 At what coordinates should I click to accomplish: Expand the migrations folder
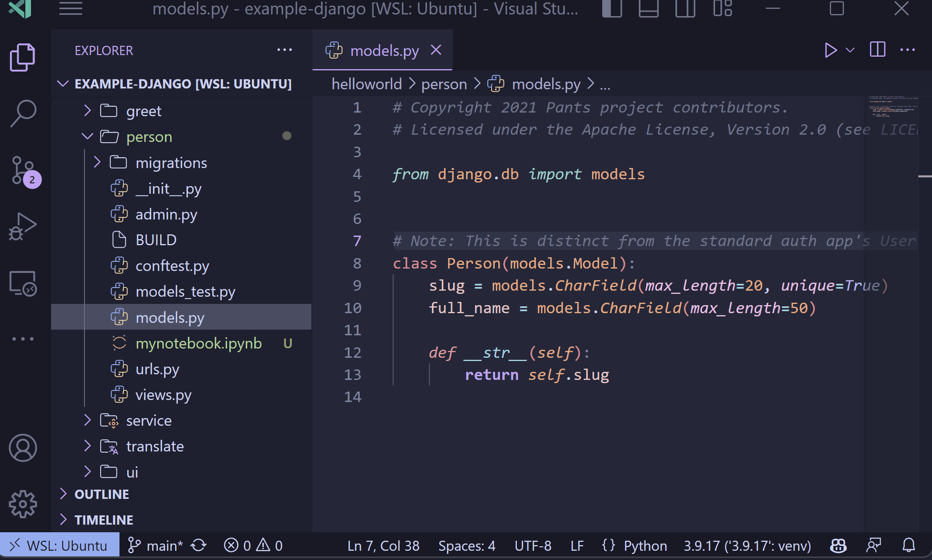181,162
